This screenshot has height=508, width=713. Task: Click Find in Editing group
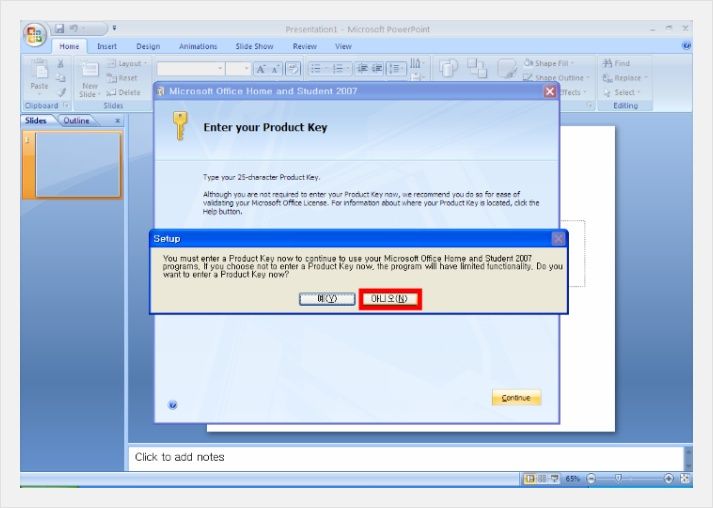tap(617, 64)
